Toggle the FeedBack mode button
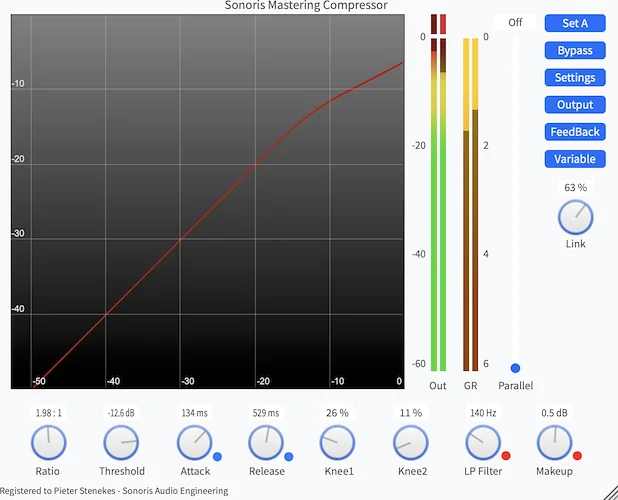Screen dimensions: 618x500 [575, 132]
